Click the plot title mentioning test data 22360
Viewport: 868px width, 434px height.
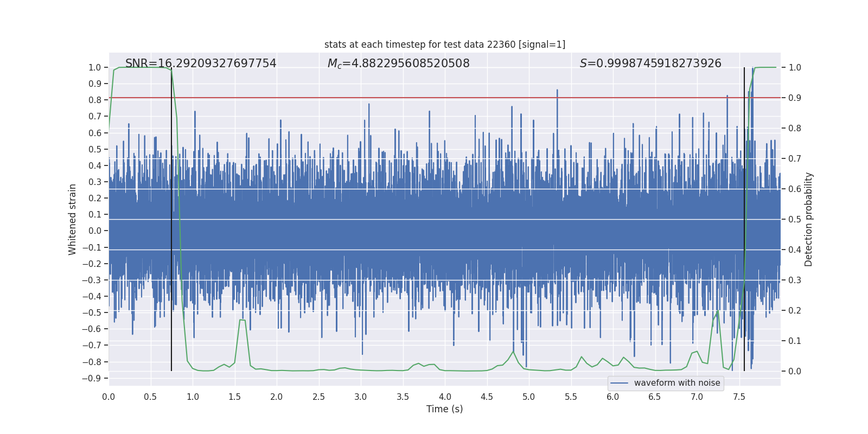click(445, 44)
